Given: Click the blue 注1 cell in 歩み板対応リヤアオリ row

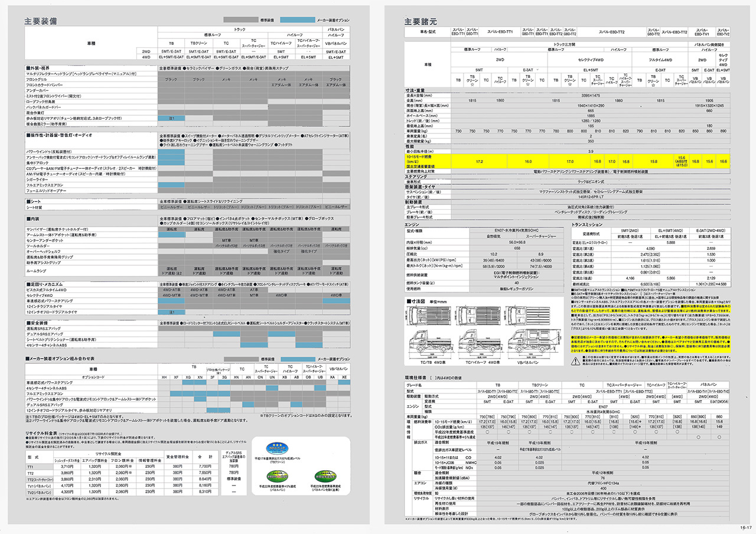Looking at the screenshot, I should [x=171, y=118].
